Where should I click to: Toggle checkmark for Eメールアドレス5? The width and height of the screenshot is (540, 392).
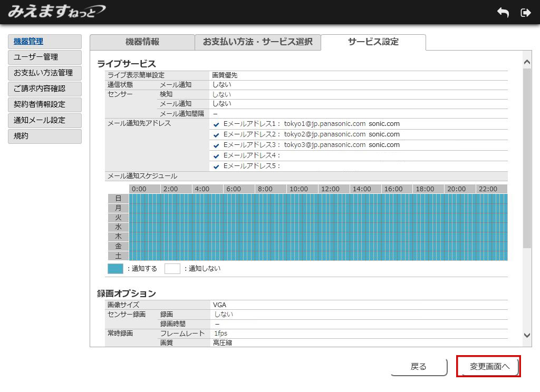tap(216, 166)
